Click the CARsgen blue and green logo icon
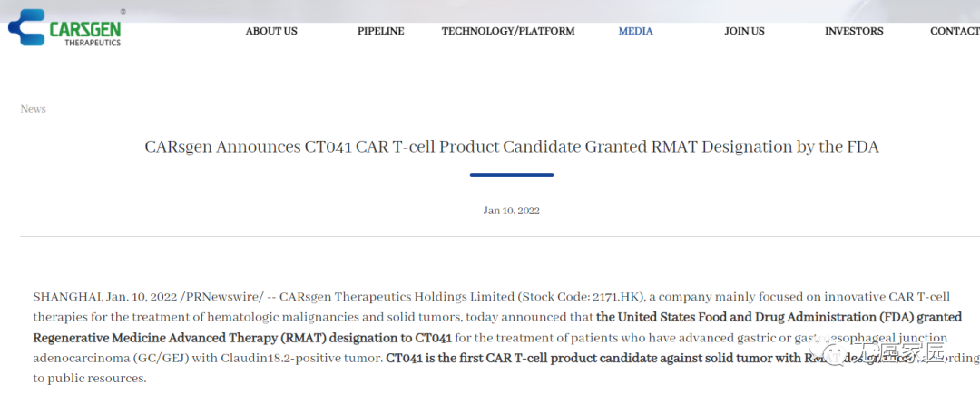980x395 pixels. tap(25, 27)
